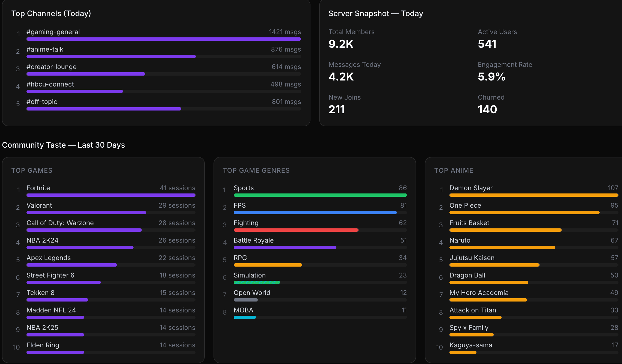Select the Spy x Family anime name
Viewport: 622px width, 364px height.
469,328
